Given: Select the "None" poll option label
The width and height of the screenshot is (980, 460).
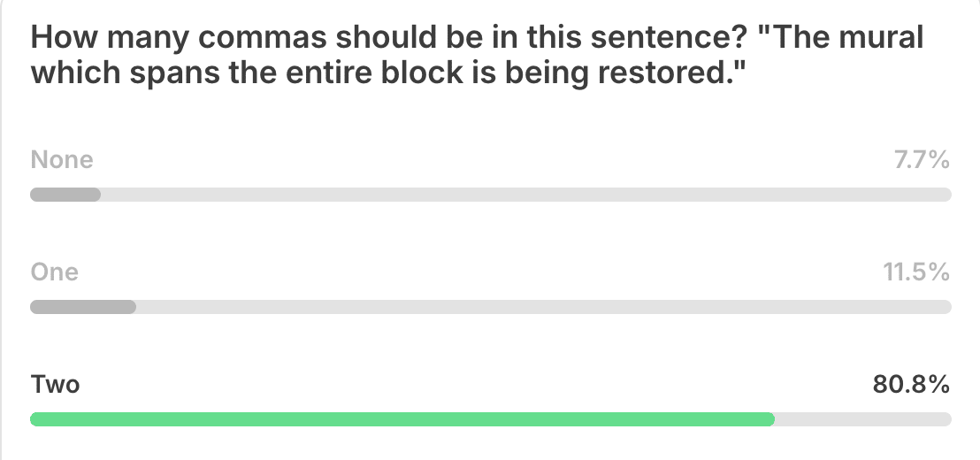Looking at the screenshot, I should pyautogui.click(x=61, y=160).
